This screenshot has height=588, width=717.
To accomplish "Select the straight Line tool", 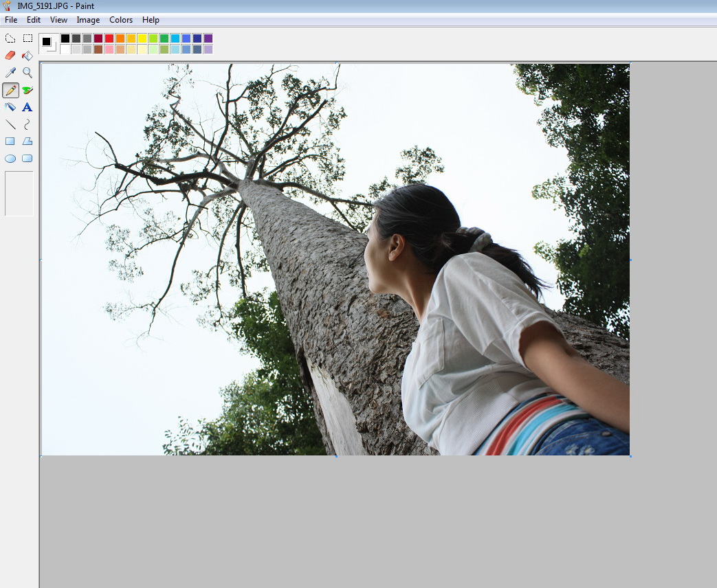I will point(10,124).
